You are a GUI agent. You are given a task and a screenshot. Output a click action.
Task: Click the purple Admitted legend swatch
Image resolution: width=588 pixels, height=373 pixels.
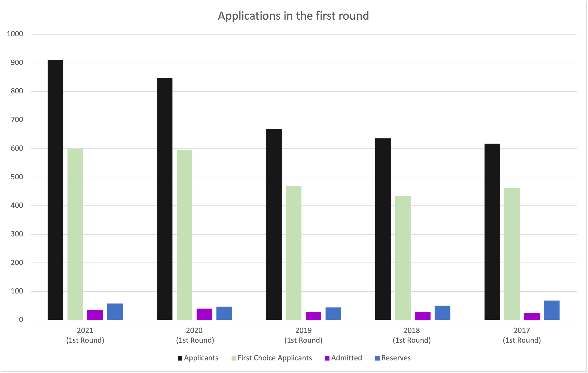pos(327,358)
